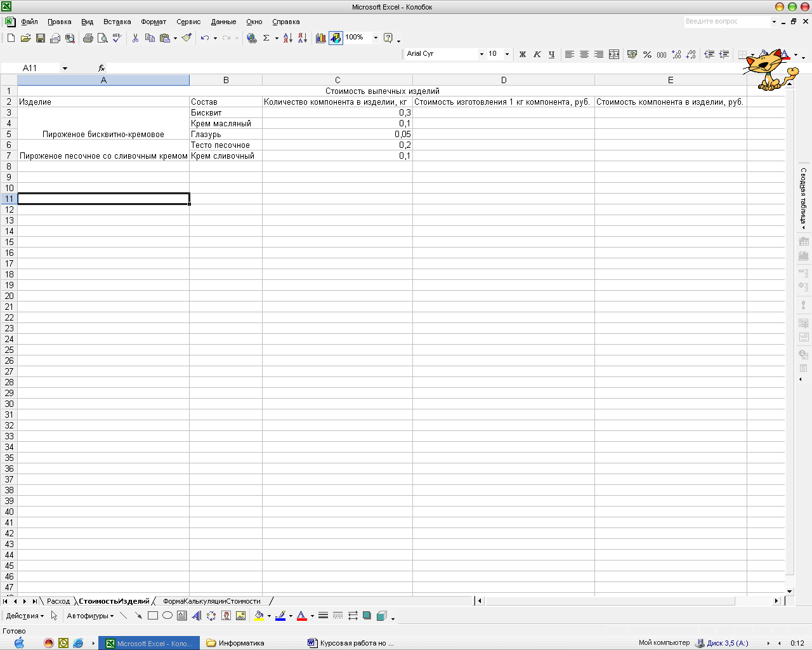
Task: Toggle bold formatting Ж
Action: coord(522,55)
